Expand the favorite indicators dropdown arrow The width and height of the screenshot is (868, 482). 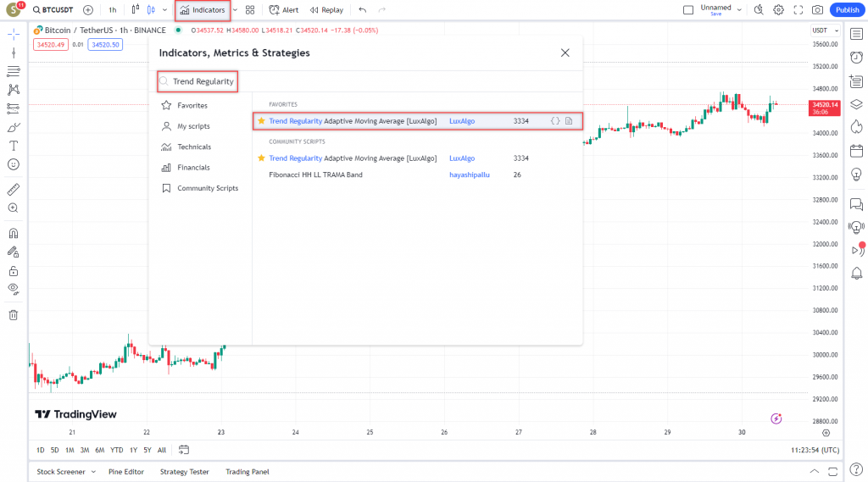[236, 10]
